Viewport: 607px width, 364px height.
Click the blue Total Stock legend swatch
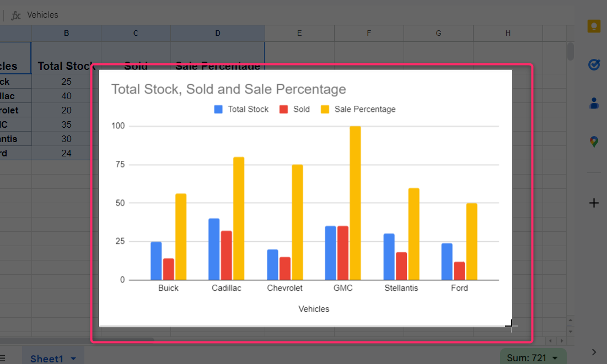coord(218,109)
